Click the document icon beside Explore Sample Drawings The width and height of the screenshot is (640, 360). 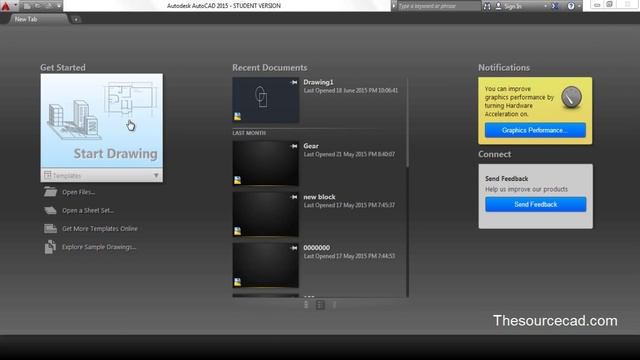tap(50, 247)
